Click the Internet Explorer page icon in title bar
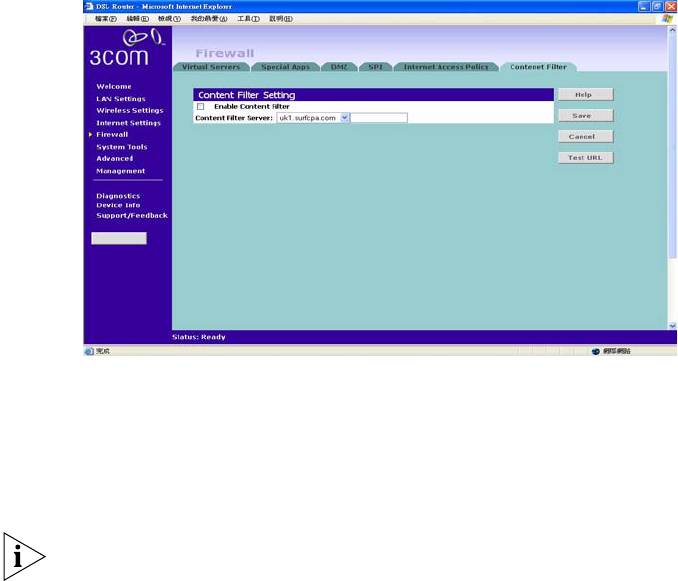Image resolution: width=678 pixels, height=581 pixels. 89,6
